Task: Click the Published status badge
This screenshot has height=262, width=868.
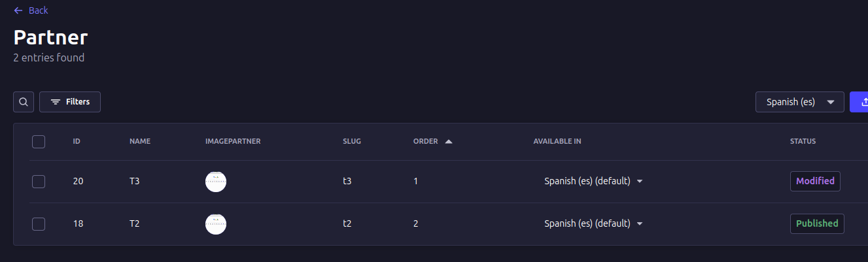Action: tap(817, 223)
